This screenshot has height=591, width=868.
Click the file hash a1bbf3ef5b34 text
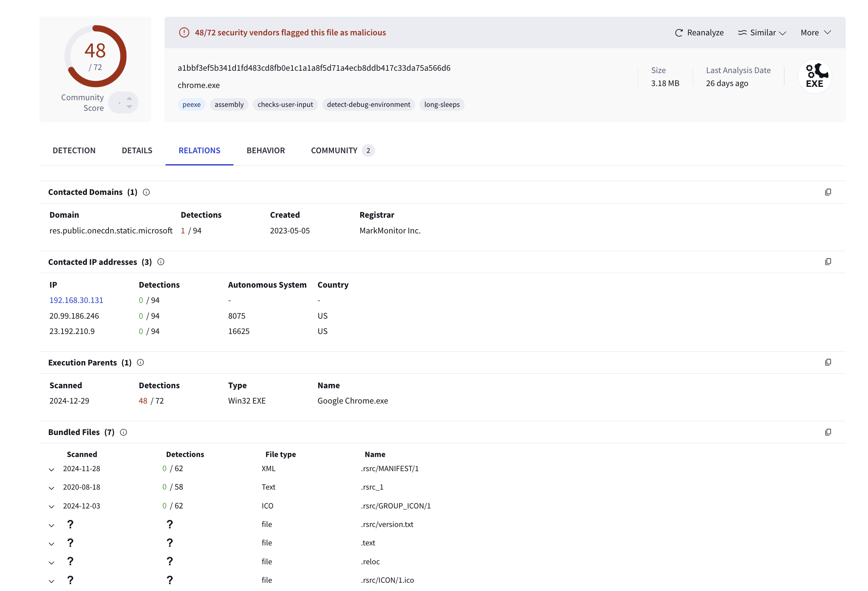click(x=314, y=68)
